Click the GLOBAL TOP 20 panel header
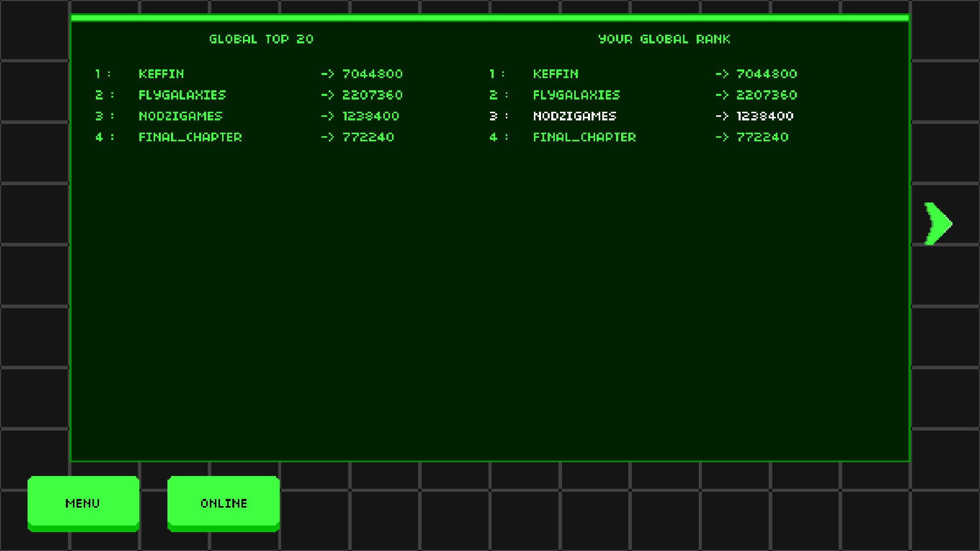Image resolution: width=980 pixels, height=551 pixels. (260, 38)
